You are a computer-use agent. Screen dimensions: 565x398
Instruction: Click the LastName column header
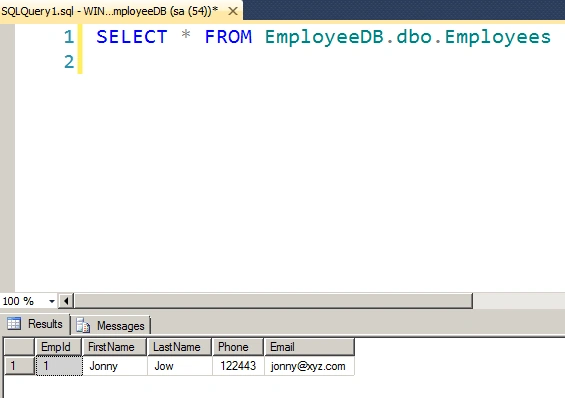[x=179, y=347]
